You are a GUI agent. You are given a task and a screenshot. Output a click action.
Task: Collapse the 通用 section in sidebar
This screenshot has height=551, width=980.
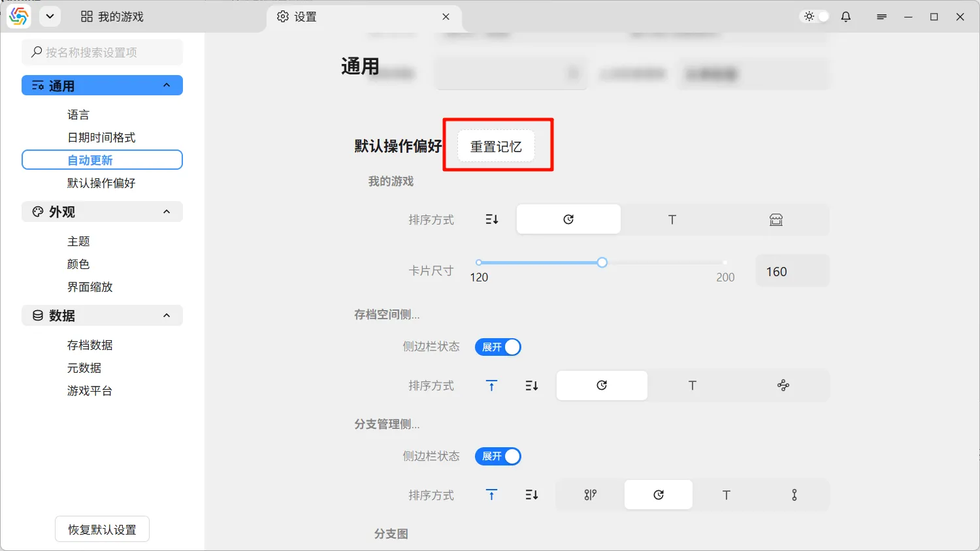pos(167,86)
